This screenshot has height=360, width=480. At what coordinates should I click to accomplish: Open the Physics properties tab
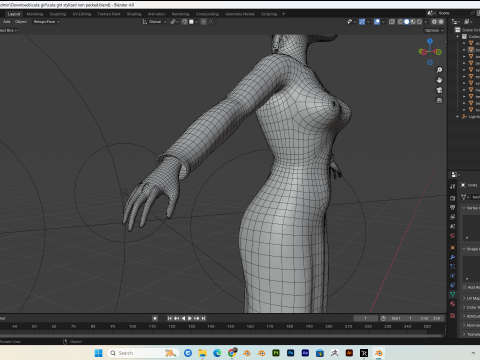(452, 276)
